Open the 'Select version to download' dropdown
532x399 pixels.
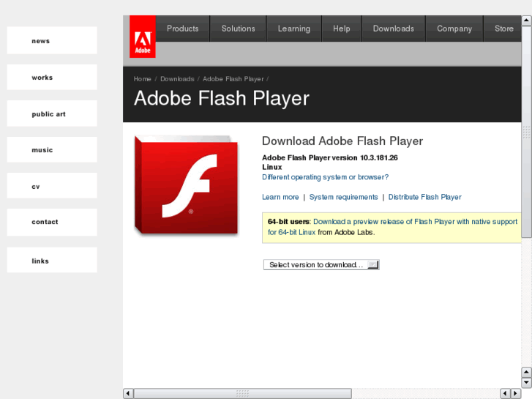[x=321, y=265]
